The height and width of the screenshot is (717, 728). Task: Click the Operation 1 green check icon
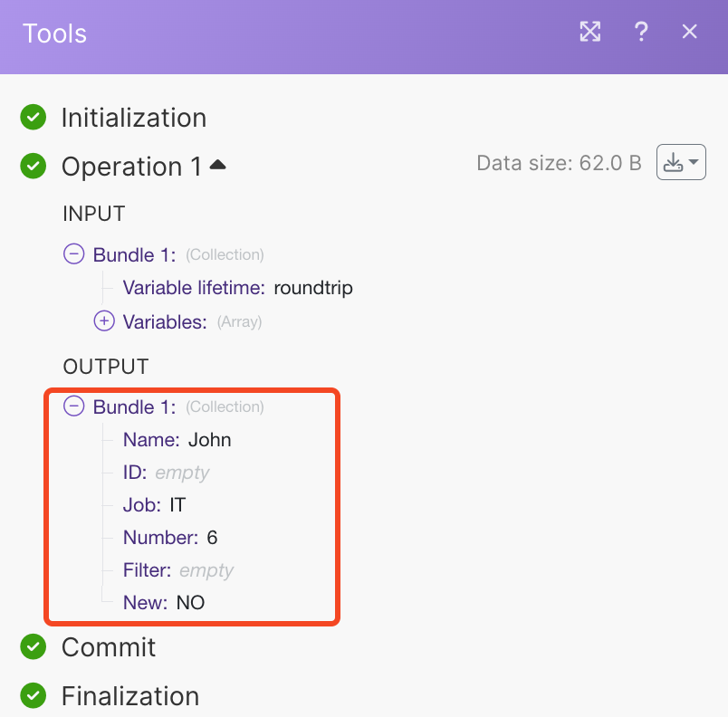34,166
